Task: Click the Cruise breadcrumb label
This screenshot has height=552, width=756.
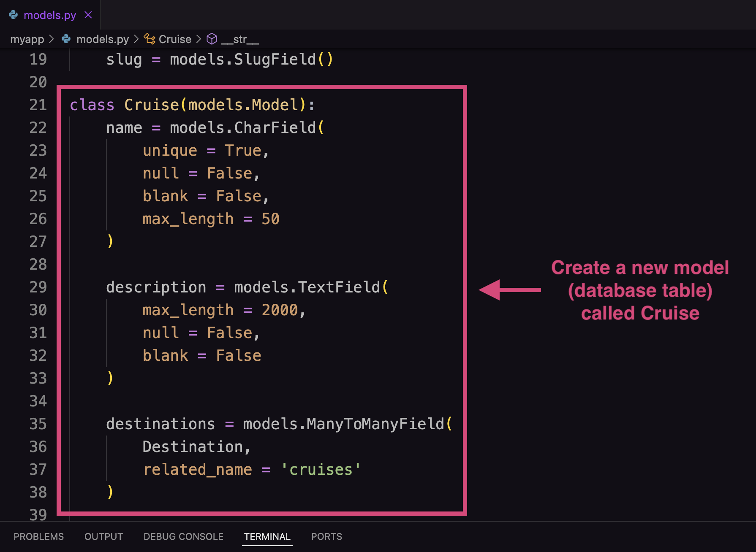Action: tap(175, 39)
